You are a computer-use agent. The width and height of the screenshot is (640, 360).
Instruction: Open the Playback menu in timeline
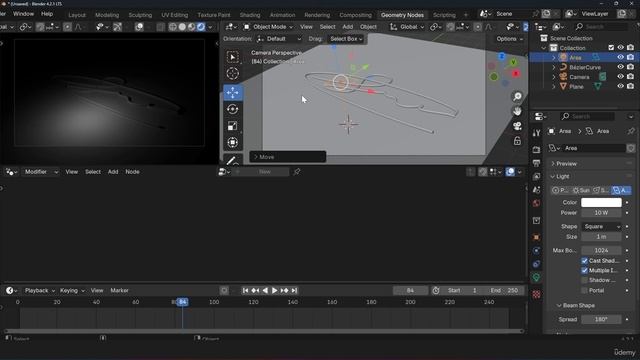coord(40,290)
